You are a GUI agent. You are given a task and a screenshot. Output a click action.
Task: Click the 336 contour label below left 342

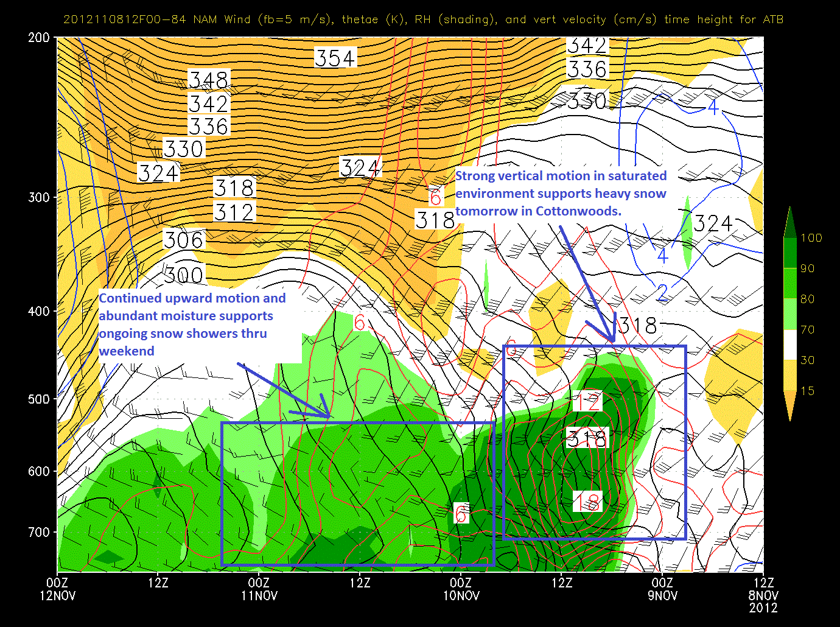(x=208, y=127)
